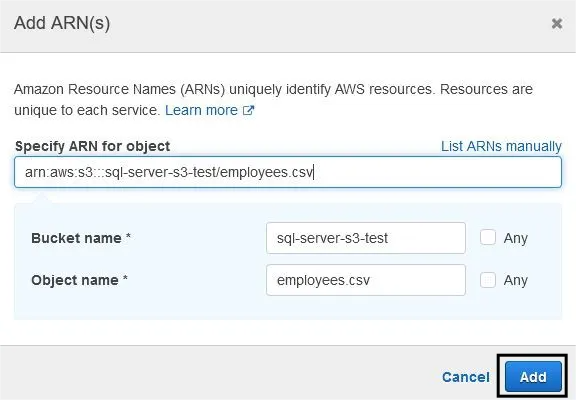This screenshot has height=400, width=576.
Task: Open the Learn more link
Action: coord(201,110)
